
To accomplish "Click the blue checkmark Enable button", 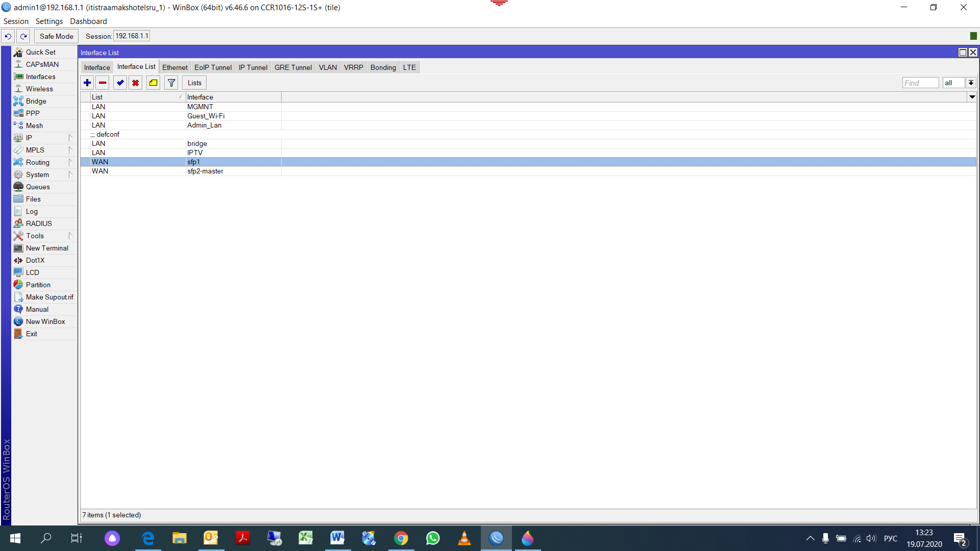I will (120, 83).
